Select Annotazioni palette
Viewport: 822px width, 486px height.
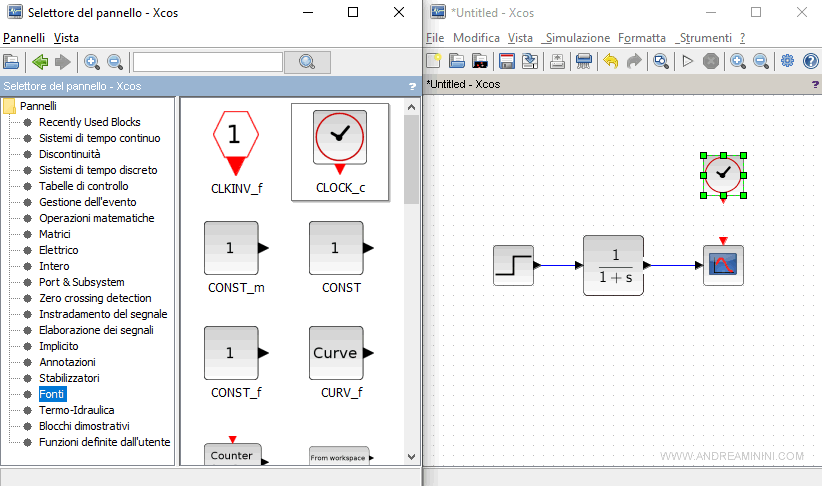[x=67, y=362]
